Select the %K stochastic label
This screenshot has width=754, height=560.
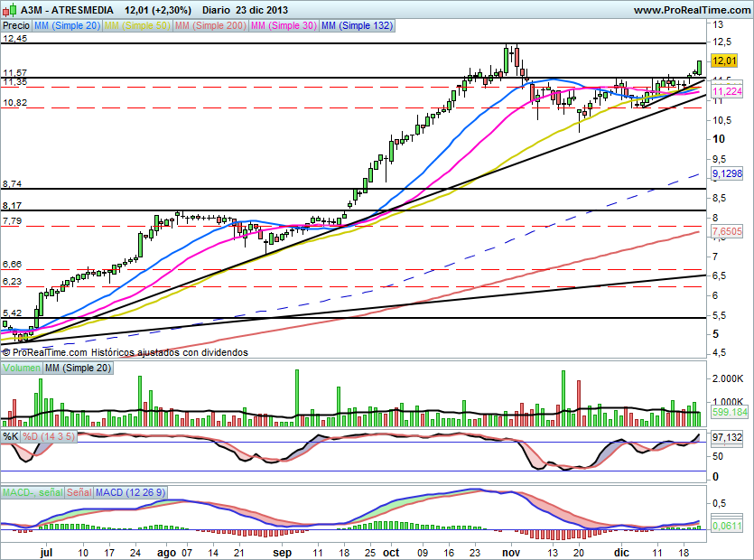point(11,436)
